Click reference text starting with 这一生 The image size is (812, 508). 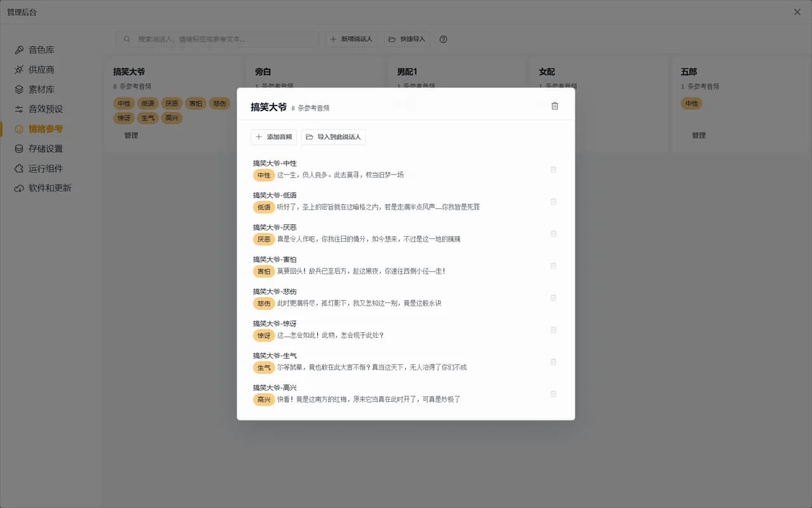[x=341, y=175]
